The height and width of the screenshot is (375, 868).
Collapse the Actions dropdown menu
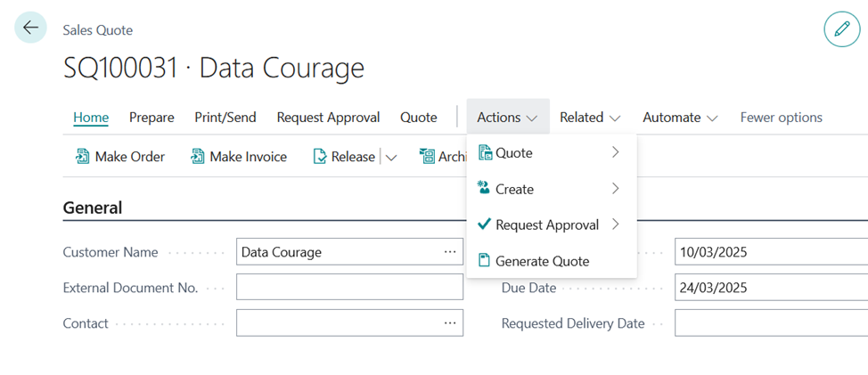(x=507, y=118)
